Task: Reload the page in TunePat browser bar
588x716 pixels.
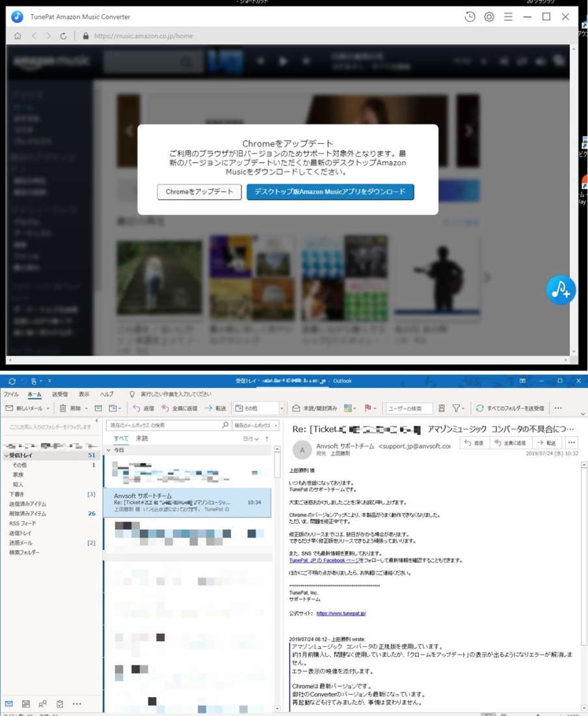Action: click(x=63, y=36)
